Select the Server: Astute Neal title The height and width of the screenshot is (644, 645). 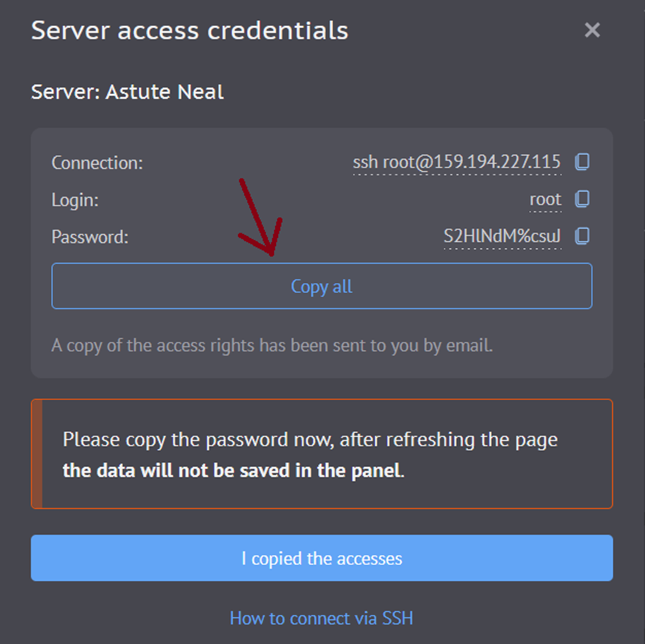coord(127,91)
